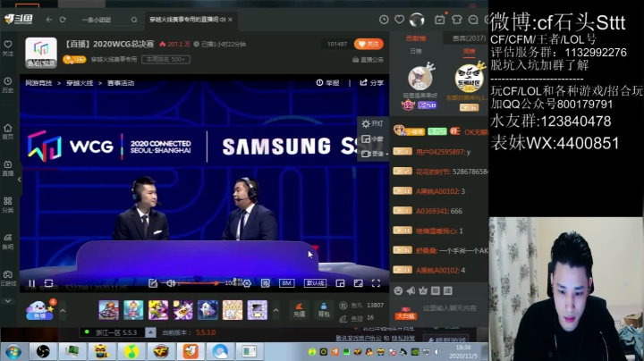Toggle 小窗 small window option
This screenshot has height=361, width=644.
[372, 139]
